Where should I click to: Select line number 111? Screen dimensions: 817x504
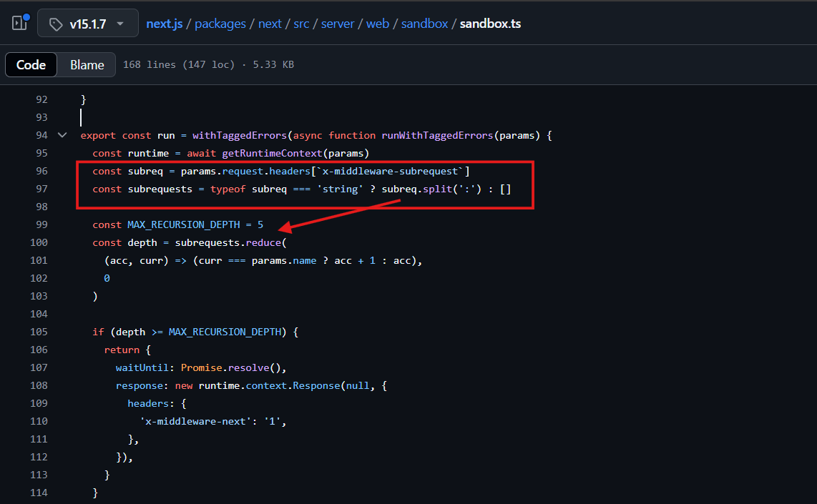[x=39, y=439]
